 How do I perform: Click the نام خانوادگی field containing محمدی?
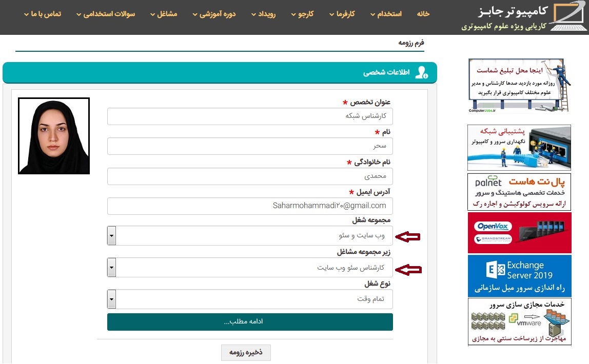coord(250,176)
